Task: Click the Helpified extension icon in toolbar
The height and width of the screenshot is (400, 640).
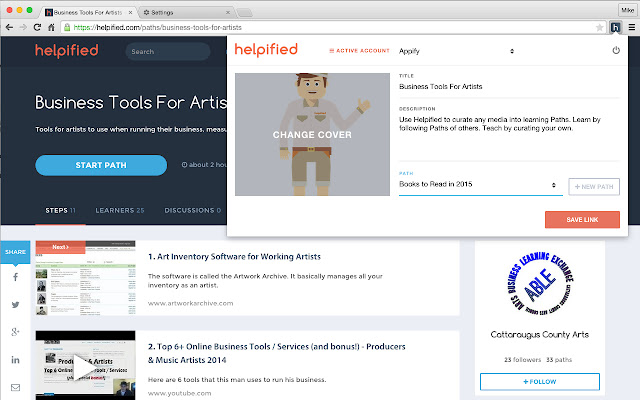Action: (615, 27)
